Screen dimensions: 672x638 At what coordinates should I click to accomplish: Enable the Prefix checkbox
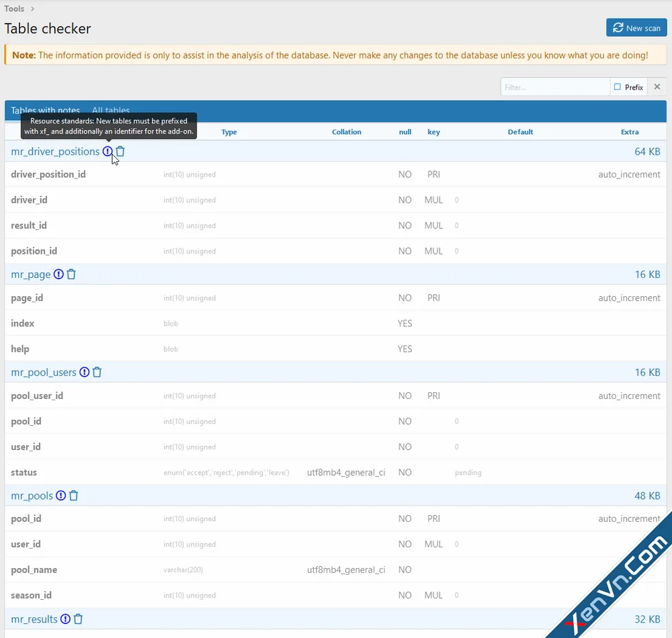pos(618,87)
